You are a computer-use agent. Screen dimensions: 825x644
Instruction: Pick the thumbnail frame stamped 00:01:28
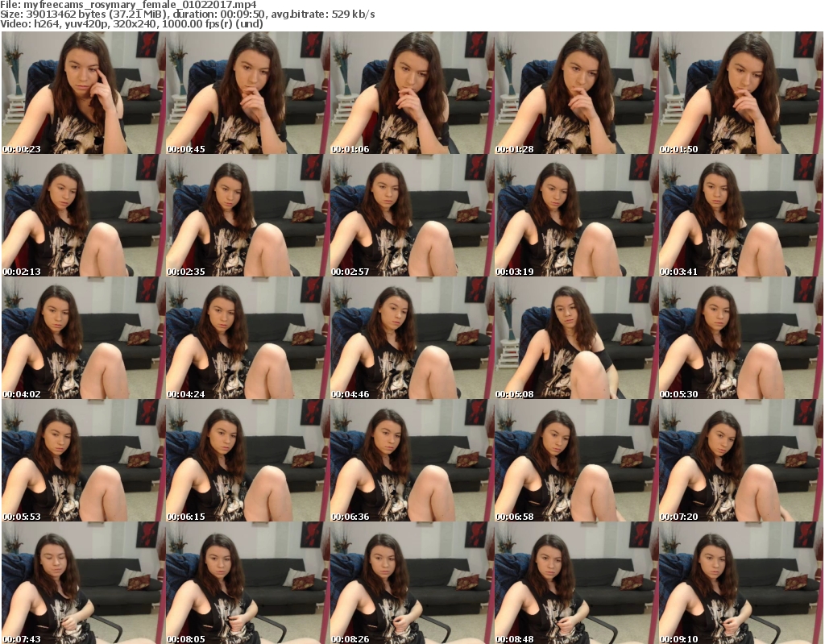coord(575,93)
